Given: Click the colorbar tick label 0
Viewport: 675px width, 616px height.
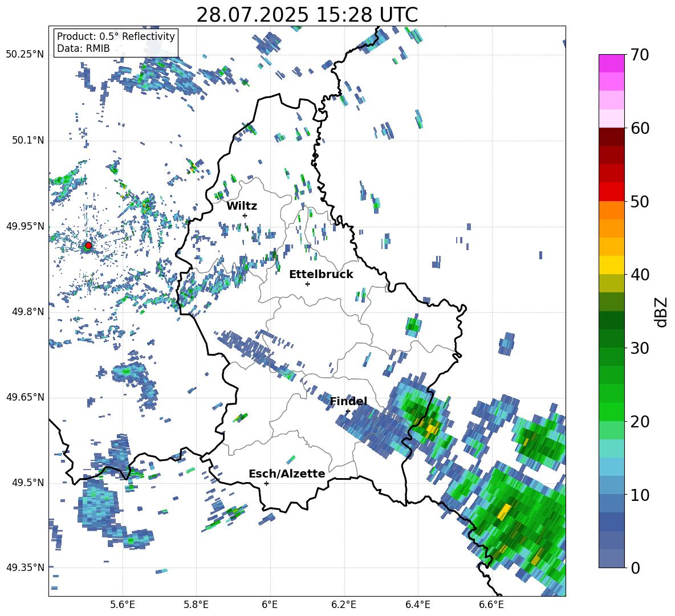Looking at the screenshot, I should coord(635,568).
